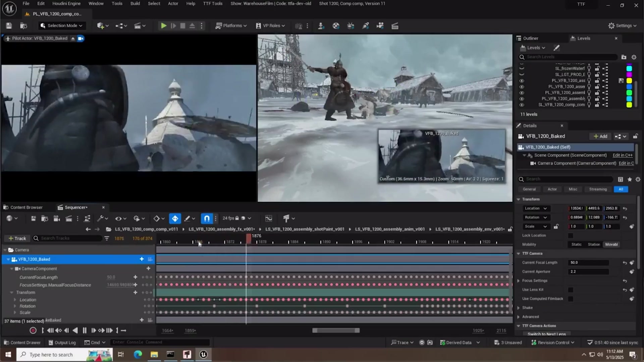Click the Switch to Next Lens button

[546, 334]
